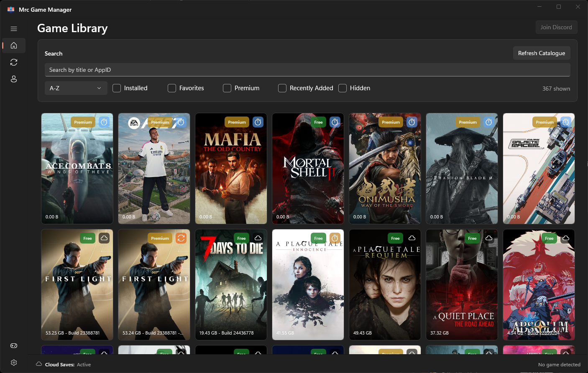588x373 pixels.
Task: Click Free badge on A Quiet Place card
Action: tap(472, 238)
